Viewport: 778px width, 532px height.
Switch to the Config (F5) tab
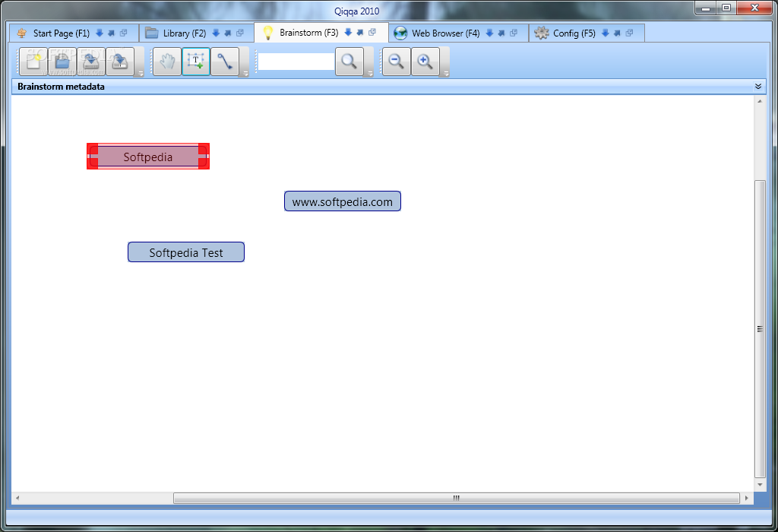tap(574, 33)
